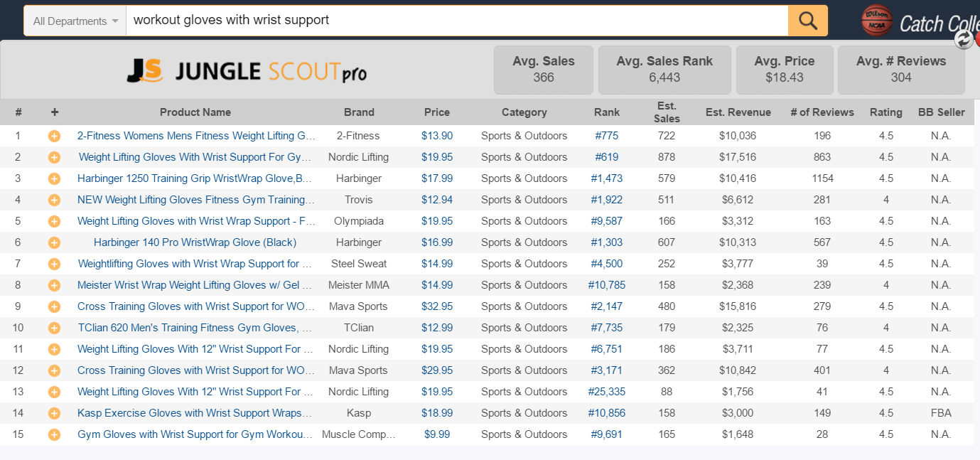This screenshot has width=980, height=460.
Task: Sort by the Price column header
Action: (x=437, y=112)
